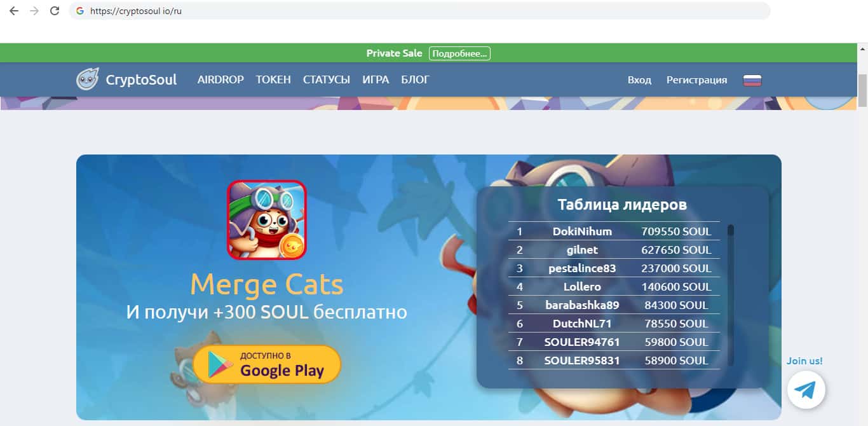Click the Merge Cats app icon
The image size is (868, 426).
pyautogui.click(x=267, y=220)
